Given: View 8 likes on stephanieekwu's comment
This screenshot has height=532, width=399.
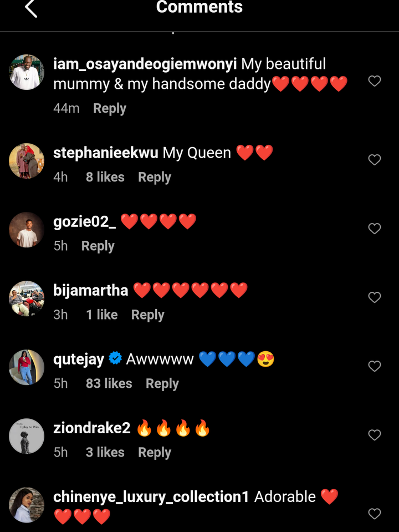Looking at the screenshot, I should tap(105, 177).
